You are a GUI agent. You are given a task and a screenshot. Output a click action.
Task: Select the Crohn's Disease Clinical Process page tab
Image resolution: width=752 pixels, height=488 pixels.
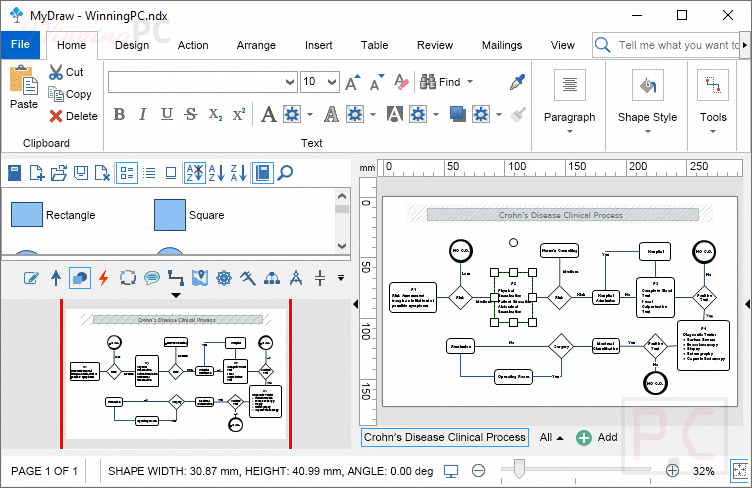[445, 437]
